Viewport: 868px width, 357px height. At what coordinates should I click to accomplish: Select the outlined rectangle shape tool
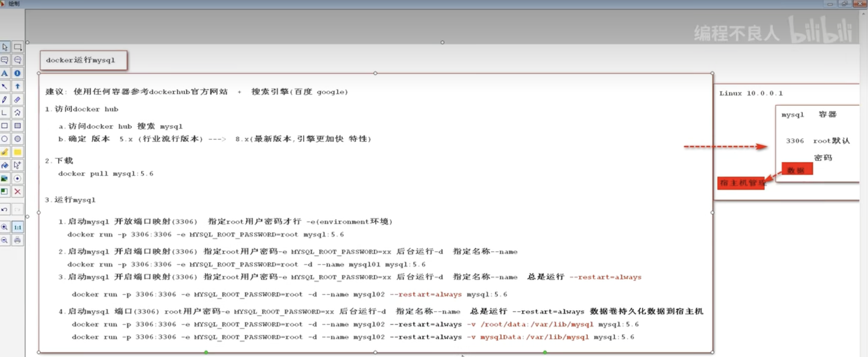(5, 126)
